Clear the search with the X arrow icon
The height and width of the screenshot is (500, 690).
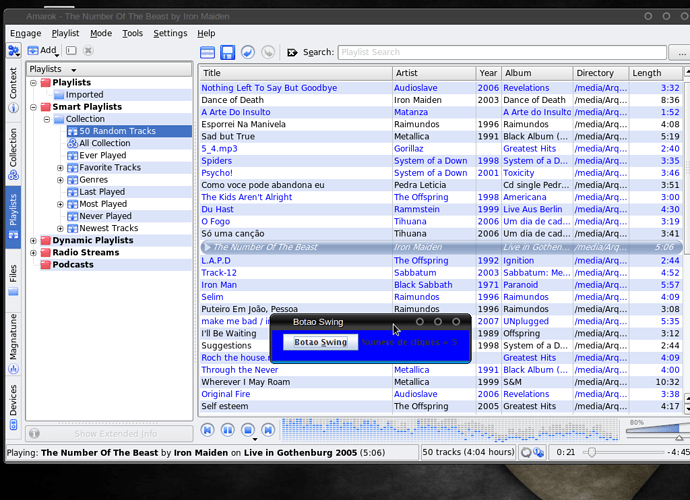pos(292,52)
